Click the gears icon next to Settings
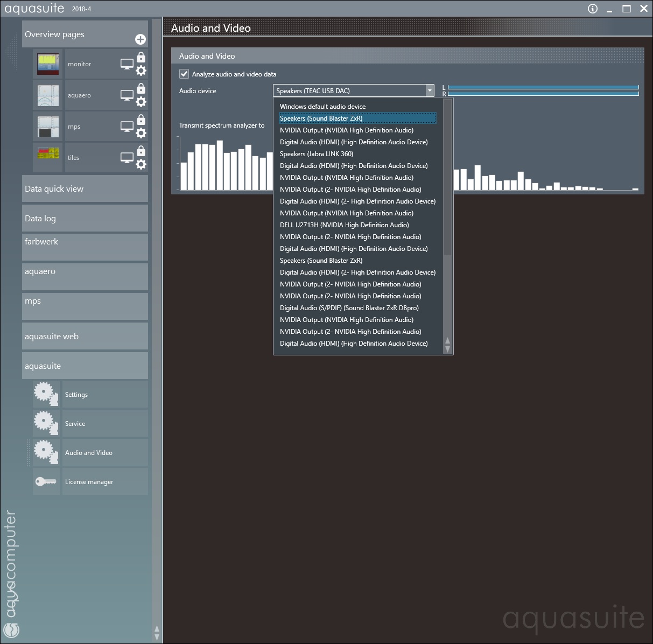The image size is (653, 644). [46, 394]
